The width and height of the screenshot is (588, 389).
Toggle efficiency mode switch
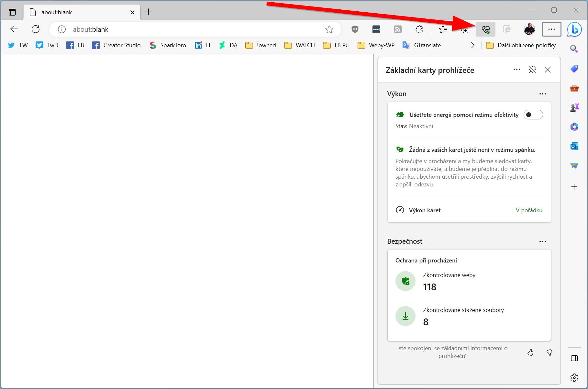click(x=533, y=115)
